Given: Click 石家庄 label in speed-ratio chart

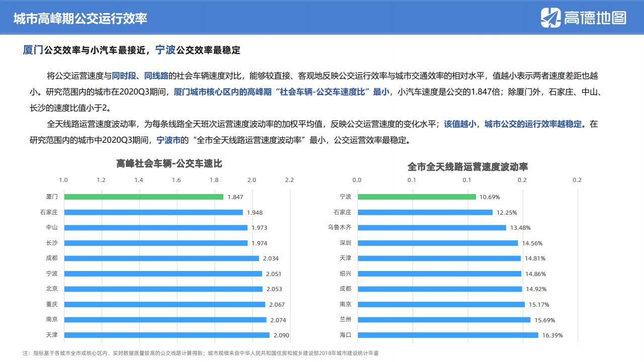Looking at the screenshot, I should point(49,212).
